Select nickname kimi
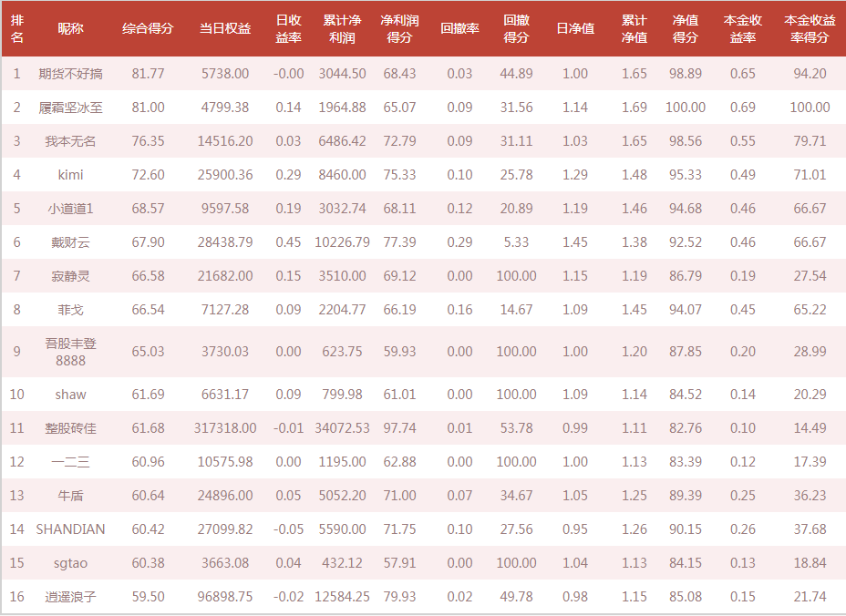Image resolution: width=846 pixels, height=616 pixels. [x=71, y=175]
